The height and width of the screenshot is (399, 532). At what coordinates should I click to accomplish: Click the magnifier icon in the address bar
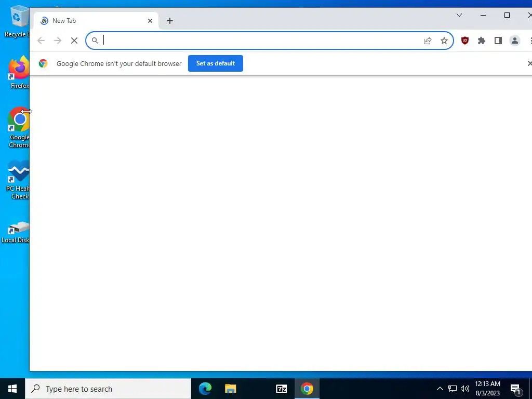click(95, 41)
